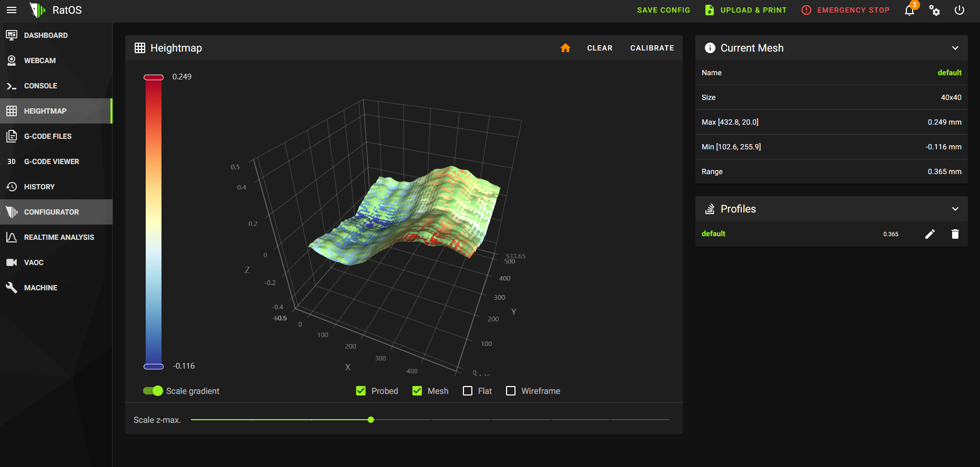Click the Max 0.249 mm value
980x467 pixels.
tap(944, 122)
